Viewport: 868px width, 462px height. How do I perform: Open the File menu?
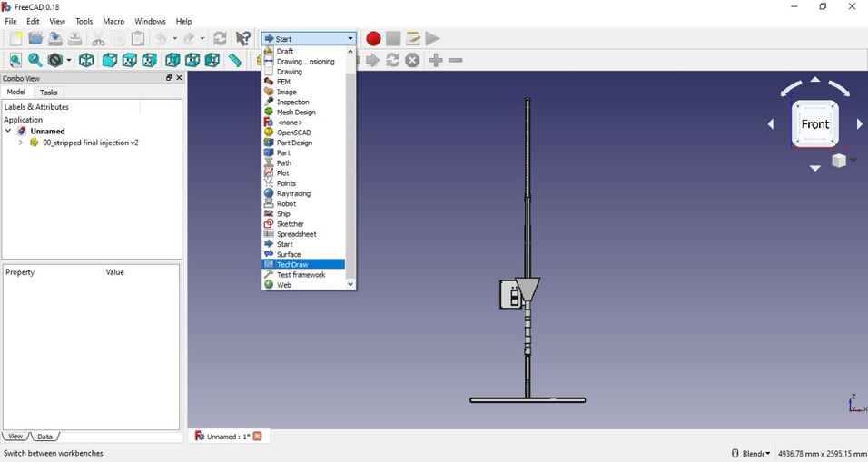(11, 21)
